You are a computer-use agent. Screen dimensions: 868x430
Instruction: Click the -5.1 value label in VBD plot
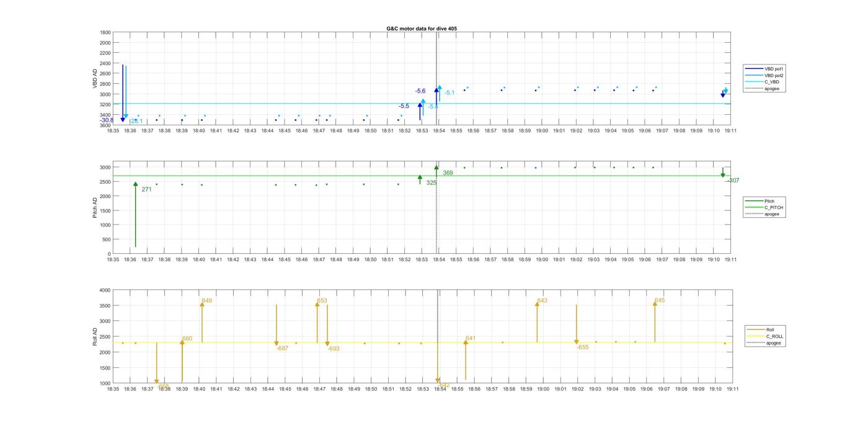tap(449, 93)
